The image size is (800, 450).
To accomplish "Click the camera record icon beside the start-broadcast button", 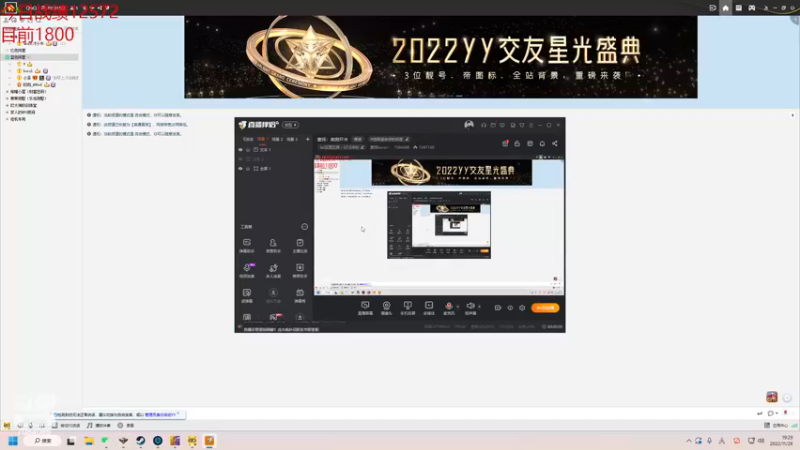I will point(497,308).
